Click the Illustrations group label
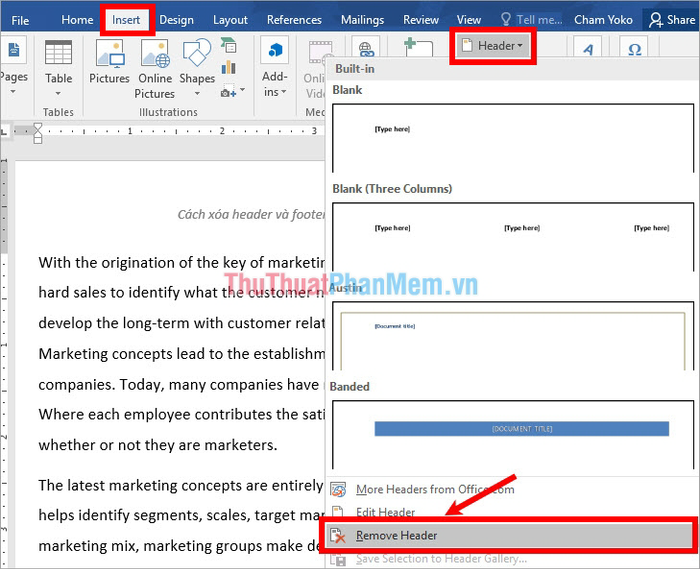This screenshot has height=569, width=700. pos(168,112)
